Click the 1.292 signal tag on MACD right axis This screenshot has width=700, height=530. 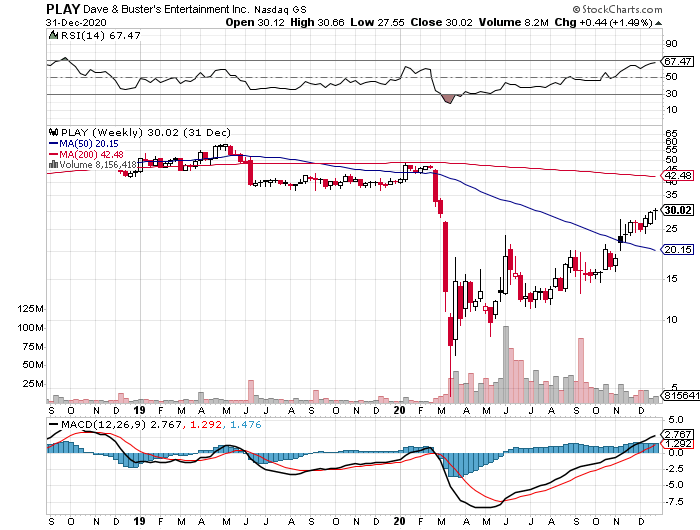(x=678, y=444)
